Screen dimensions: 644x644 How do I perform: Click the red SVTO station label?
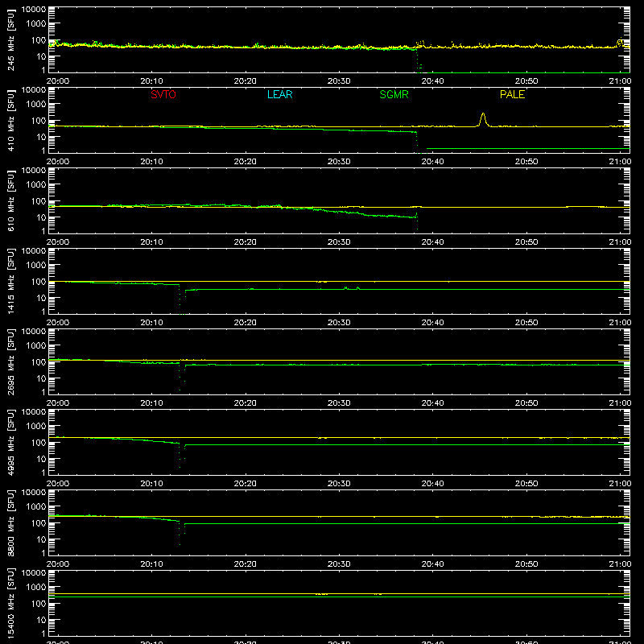163,94
